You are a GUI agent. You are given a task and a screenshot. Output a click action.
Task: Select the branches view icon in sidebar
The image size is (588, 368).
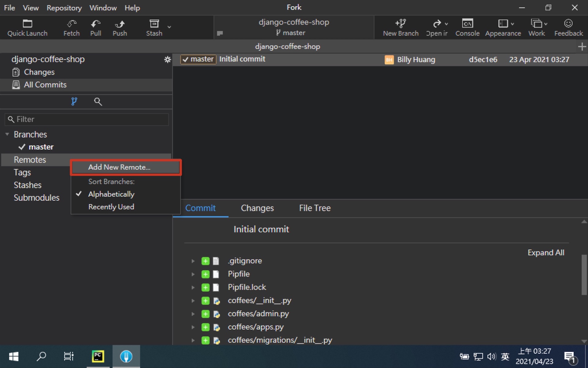point(74,102)
